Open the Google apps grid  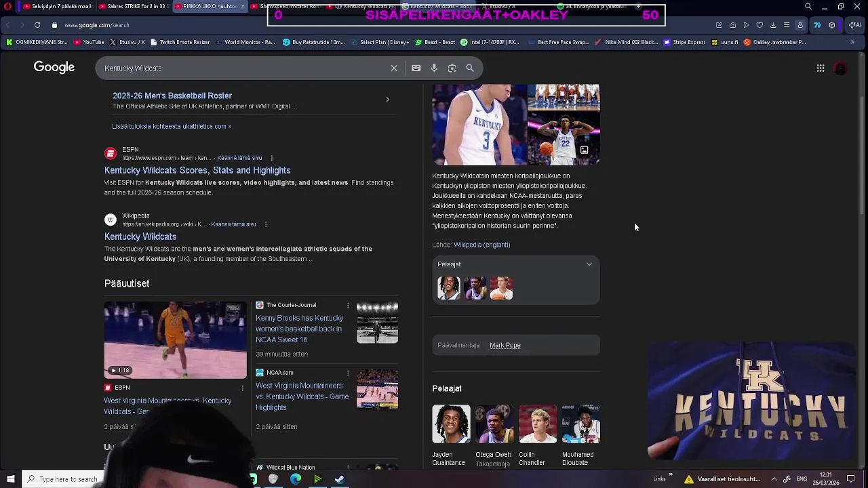tap(821, 68)
